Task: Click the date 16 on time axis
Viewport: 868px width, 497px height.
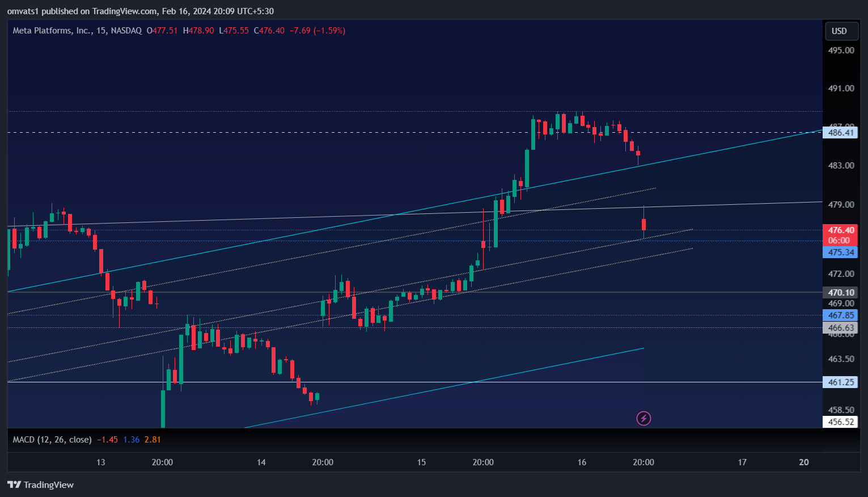Action: pos(582,462)
